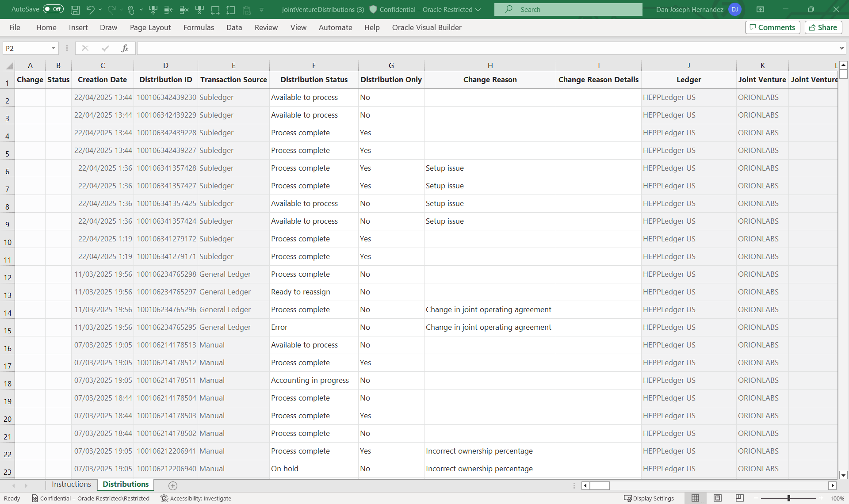
Task: Click the zoom slider handle
Action: (x=788, y=498)
